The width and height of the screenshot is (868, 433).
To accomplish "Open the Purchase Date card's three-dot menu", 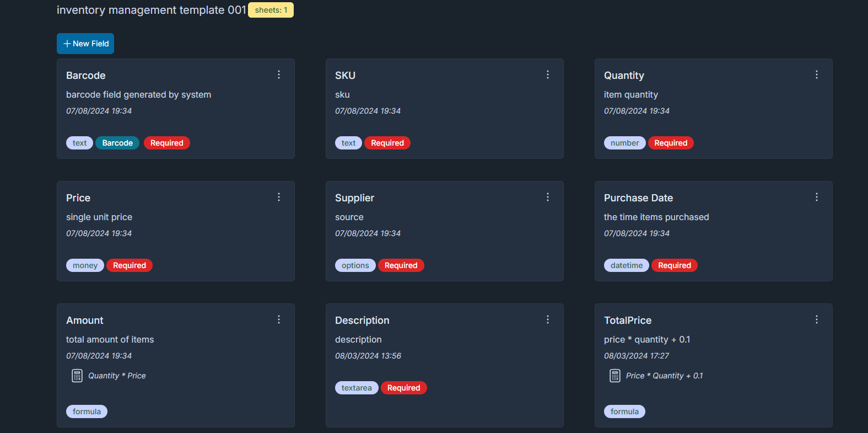I will [817, 197].
